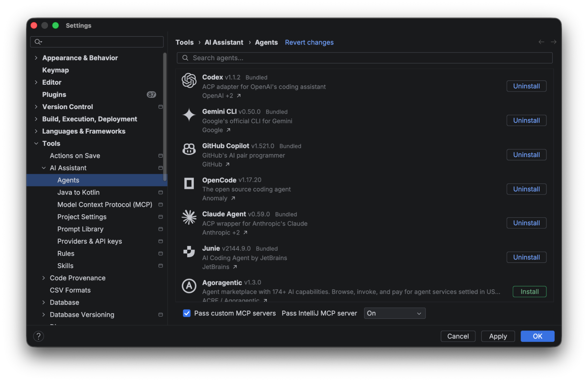Collapse the AI Assistant subtree
Viewport: 588px width, 382px height.
[x=44, y=168]
